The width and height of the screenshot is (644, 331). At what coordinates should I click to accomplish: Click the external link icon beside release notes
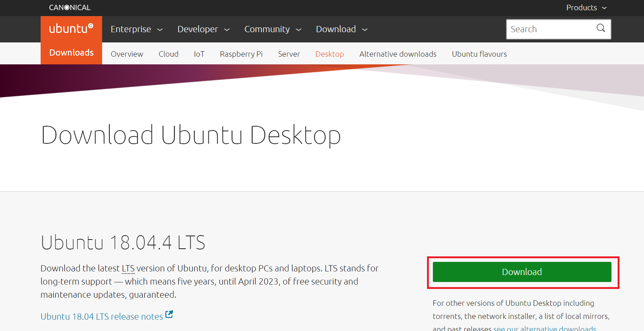pyautogui.click(x=169, y=314)
